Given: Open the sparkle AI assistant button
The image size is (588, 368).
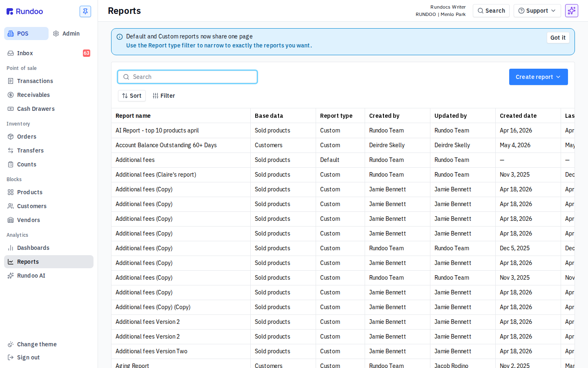Looking at the screenshot, I should tap(572, 11).
